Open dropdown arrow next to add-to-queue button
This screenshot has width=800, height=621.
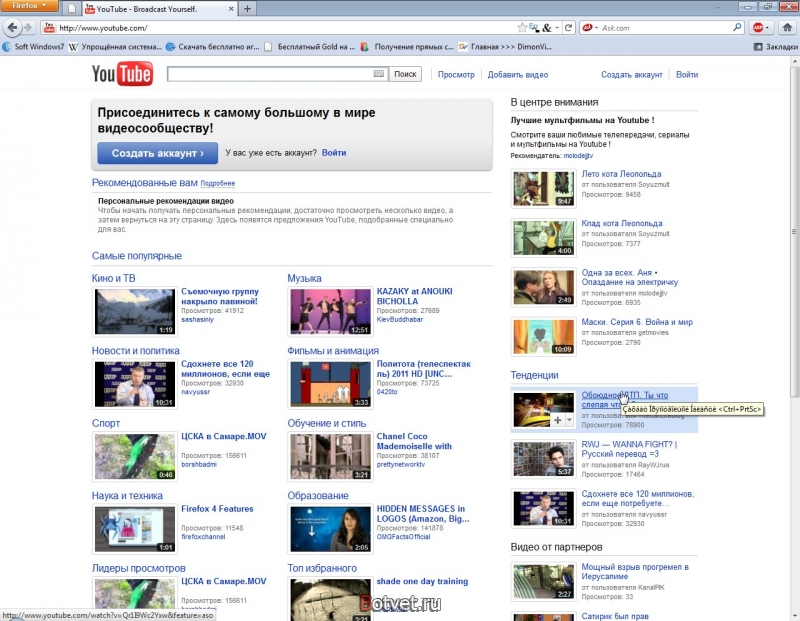tap(569, 420)
